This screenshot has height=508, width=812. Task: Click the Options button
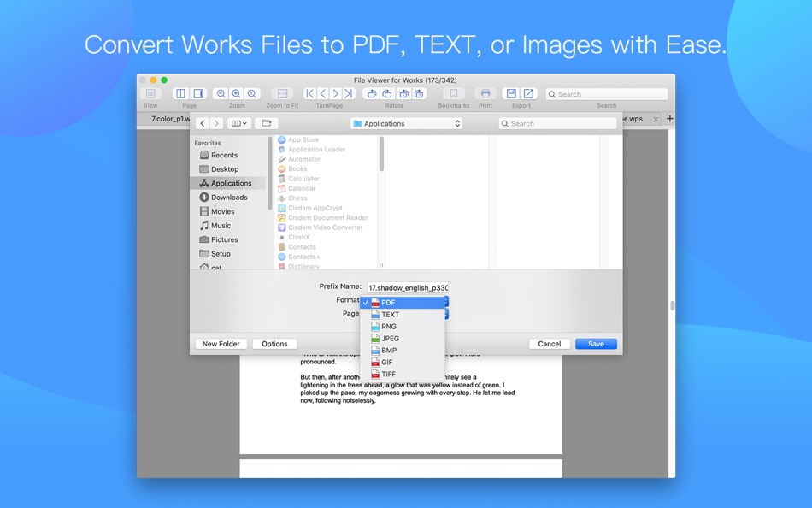pos(274,344)
